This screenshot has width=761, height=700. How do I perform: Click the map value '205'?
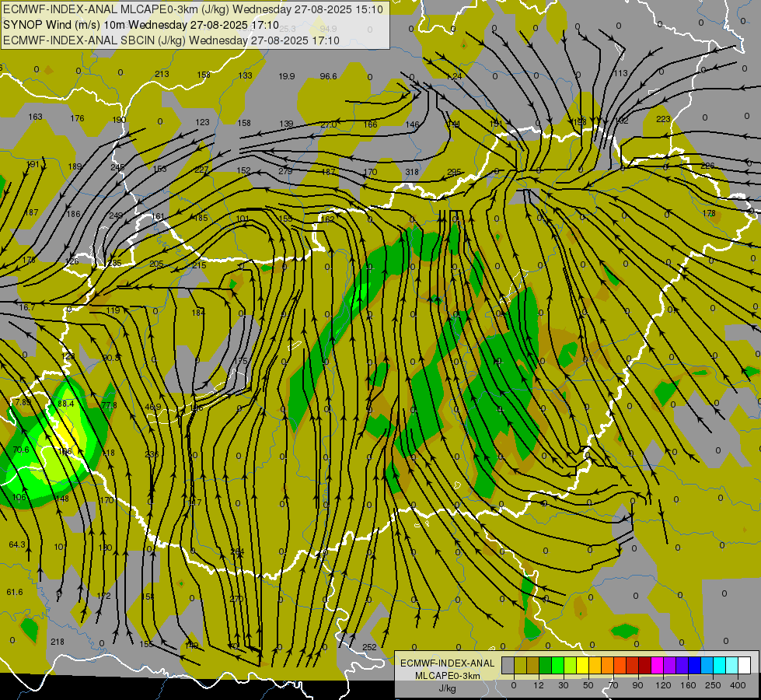(x=156, y=264)
